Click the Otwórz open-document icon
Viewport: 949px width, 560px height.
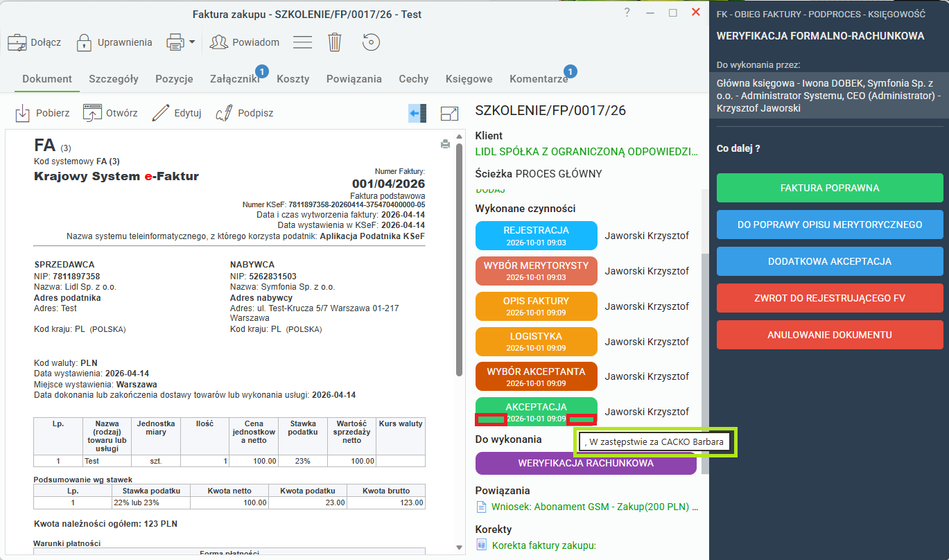[92, 113]
